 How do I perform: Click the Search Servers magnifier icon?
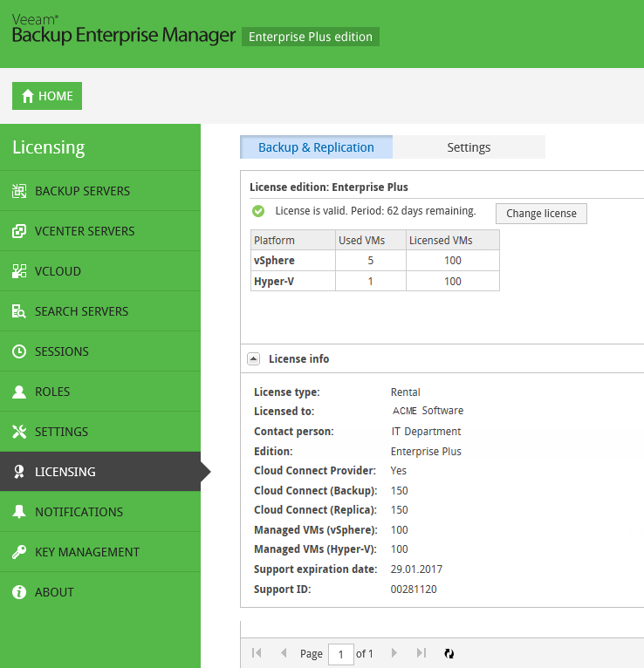coord(19,311)
